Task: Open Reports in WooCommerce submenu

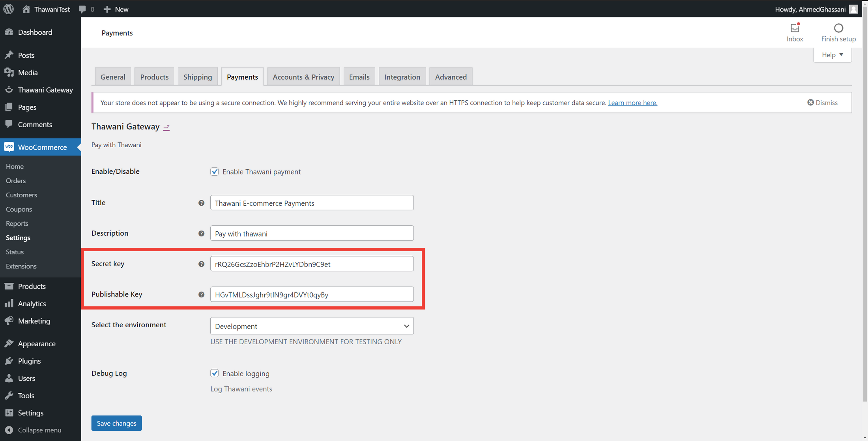Action: [x=17, y=223]
